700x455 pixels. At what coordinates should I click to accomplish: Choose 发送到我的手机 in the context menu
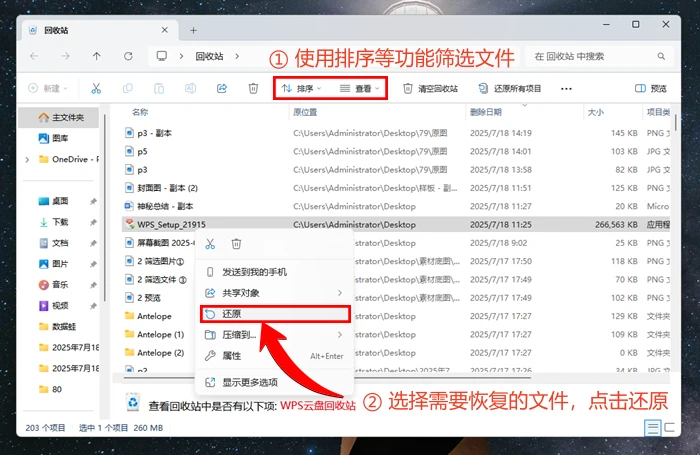coord(275,272)
